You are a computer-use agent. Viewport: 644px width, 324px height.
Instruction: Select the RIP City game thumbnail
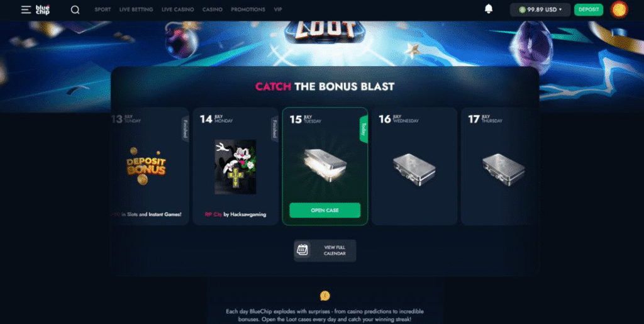pos(235,167)
